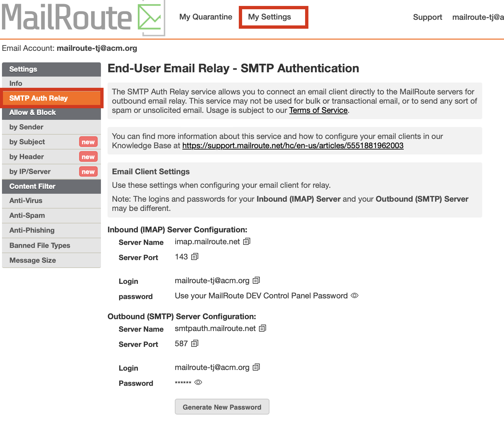
Task: Copy the smtpauth.mailroute.net server name
Action: 263,328
